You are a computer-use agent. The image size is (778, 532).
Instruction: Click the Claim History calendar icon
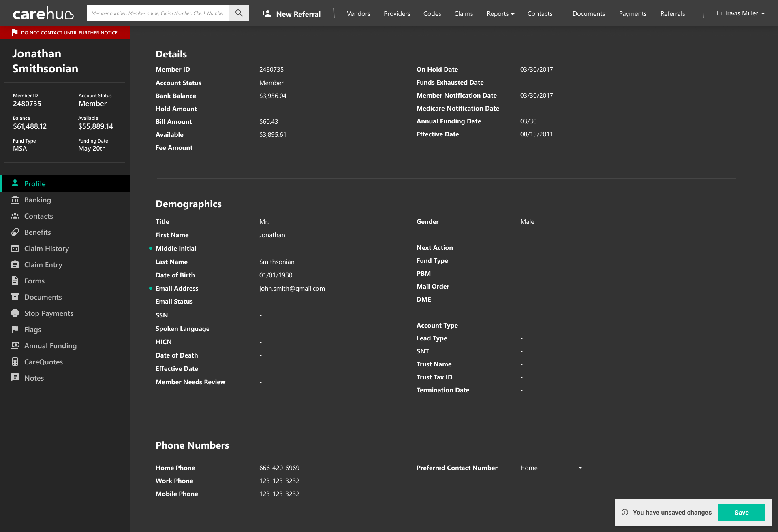[15, 248]
